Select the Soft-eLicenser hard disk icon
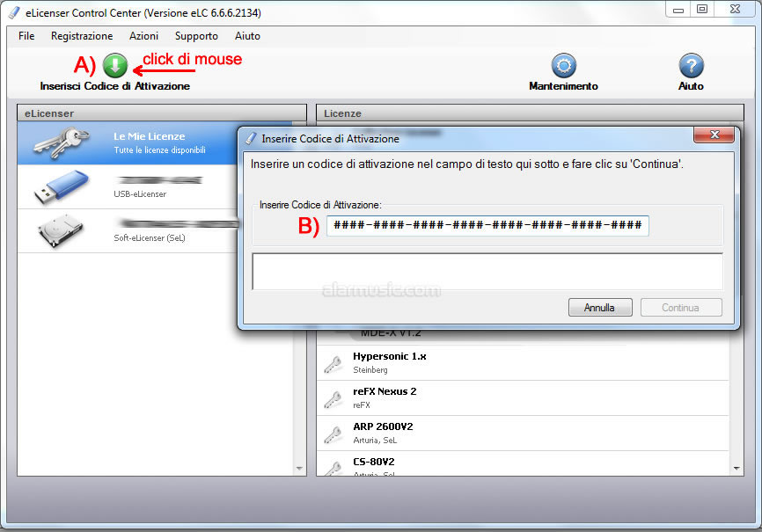Viewport: 762px width, 532px height. 62,230
